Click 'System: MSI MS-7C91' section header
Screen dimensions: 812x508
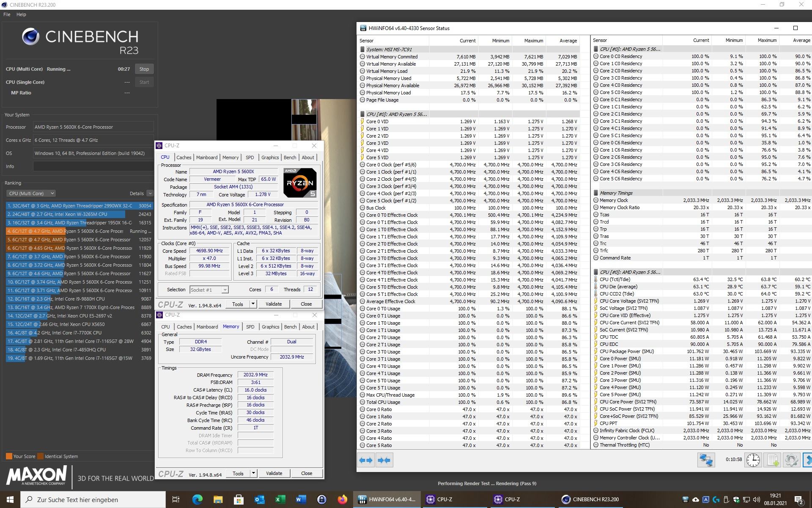pyautogui.click(x=469, y=50)
